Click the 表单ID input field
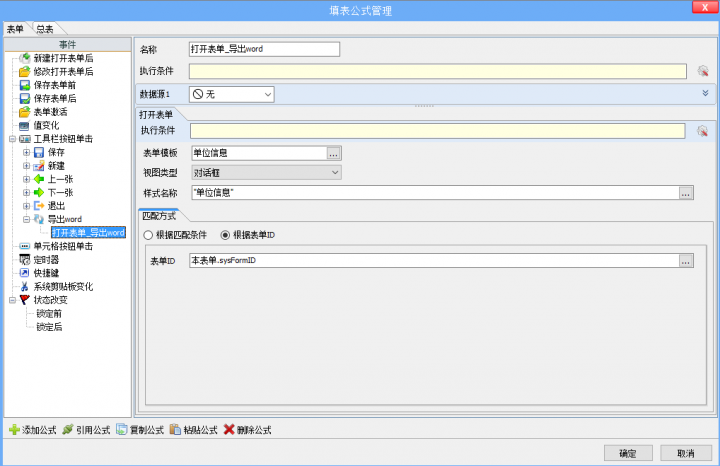 pos(434,261)
